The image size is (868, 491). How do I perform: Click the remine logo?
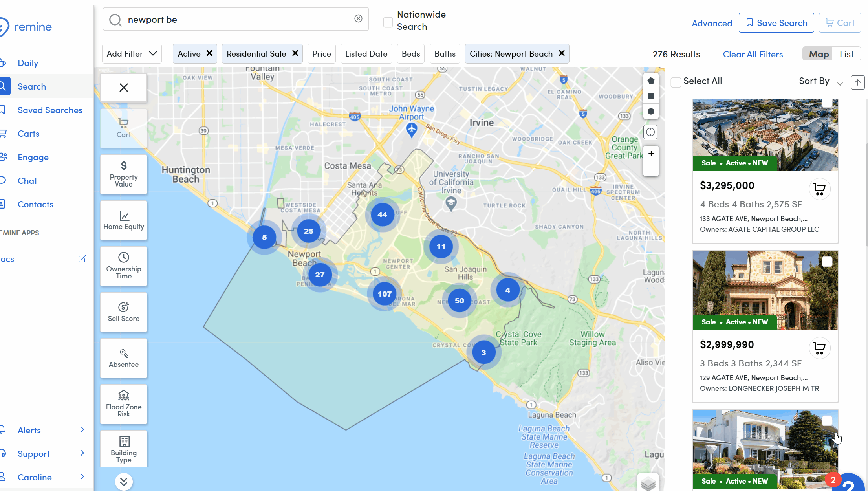click(26, 27)
